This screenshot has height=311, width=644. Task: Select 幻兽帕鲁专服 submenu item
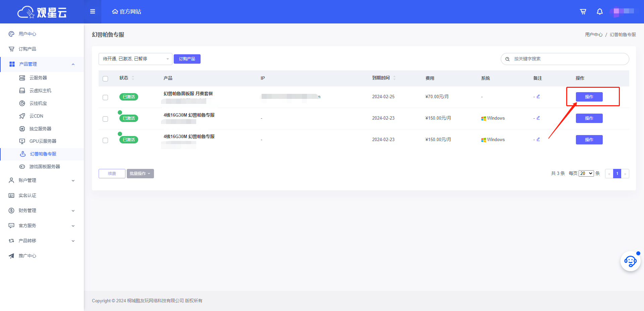(42, 154)
